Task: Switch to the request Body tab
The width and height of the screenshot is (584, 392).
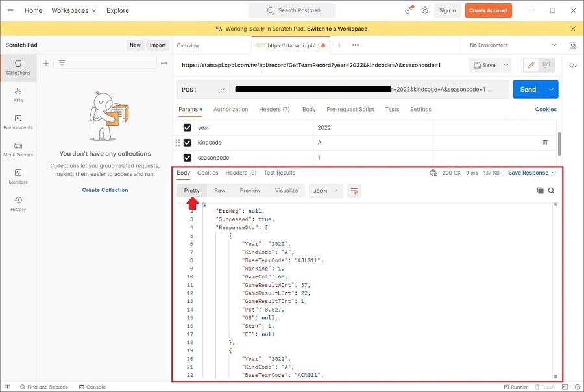Action: 309,109
